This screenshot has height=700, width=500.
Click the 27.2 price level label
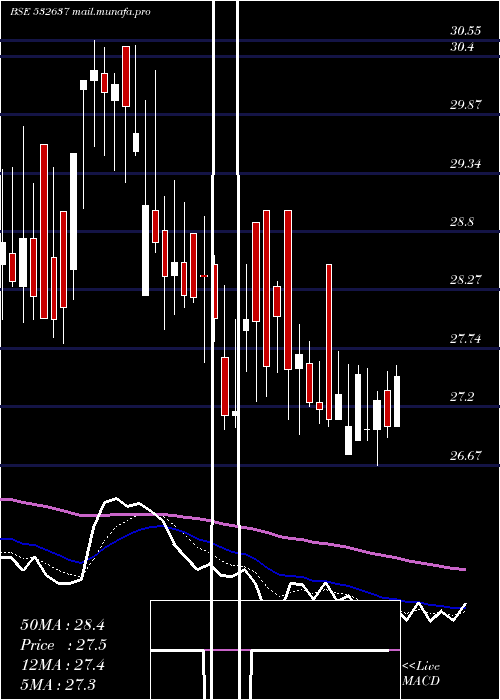tap(462, 397)
